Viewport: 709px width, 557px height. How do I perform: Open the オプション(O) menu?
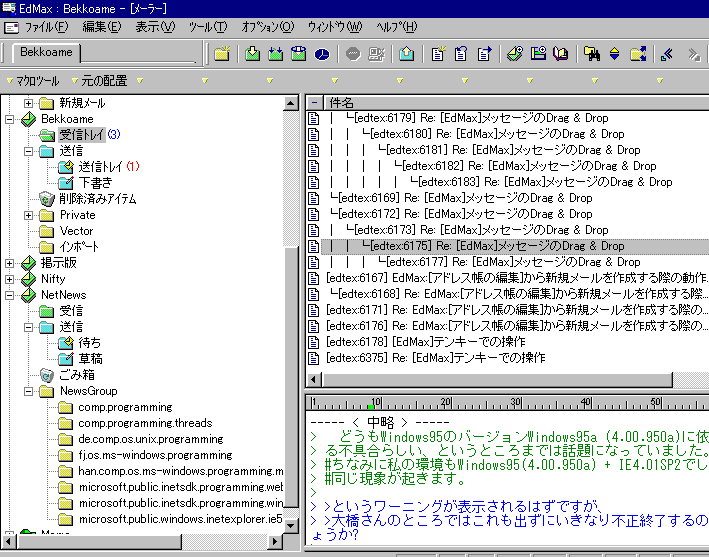[268, 27]
